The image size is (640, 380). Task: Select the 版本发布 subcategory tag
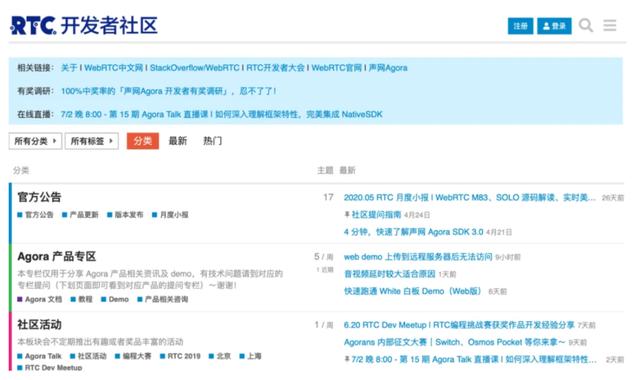pos(125,215)
